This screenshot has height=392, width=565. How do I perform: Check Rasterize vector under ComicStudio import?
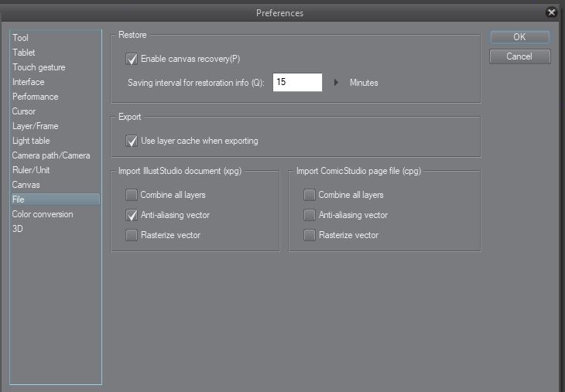pyautogui.click(x=310, y=235)
